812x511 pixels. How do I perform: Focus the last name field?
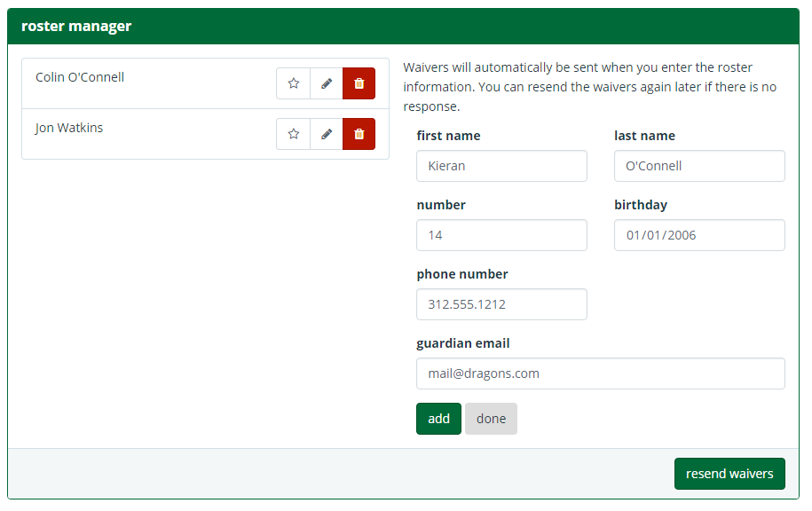pyautogui.click(x=699, y=166)
